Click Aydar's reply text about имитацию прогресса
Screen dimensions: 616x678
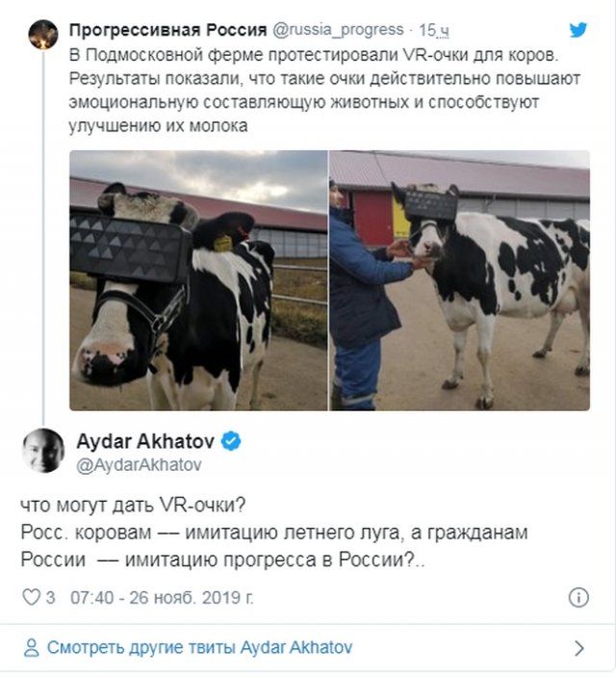pyautogui.click(x=274, y=533)
